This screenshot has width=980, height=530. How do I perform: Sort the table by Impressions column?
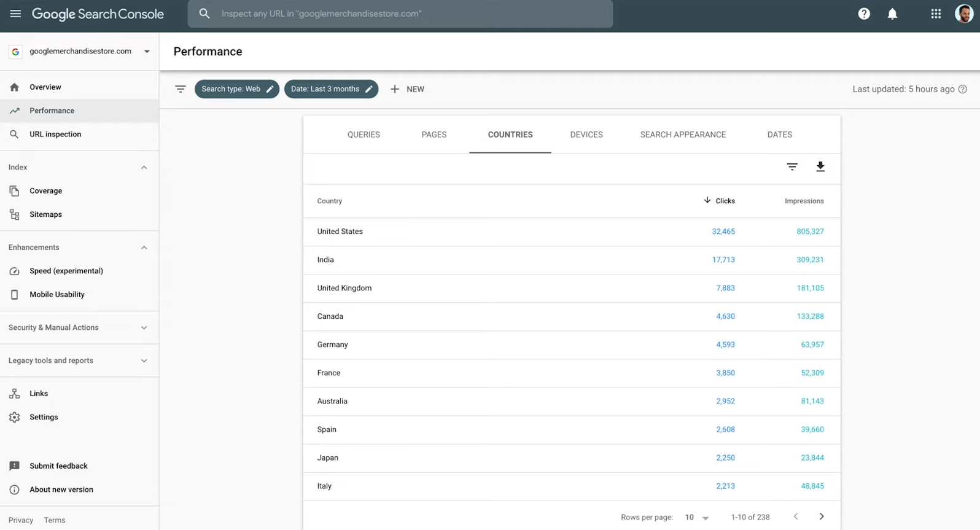tap(804, 201)
